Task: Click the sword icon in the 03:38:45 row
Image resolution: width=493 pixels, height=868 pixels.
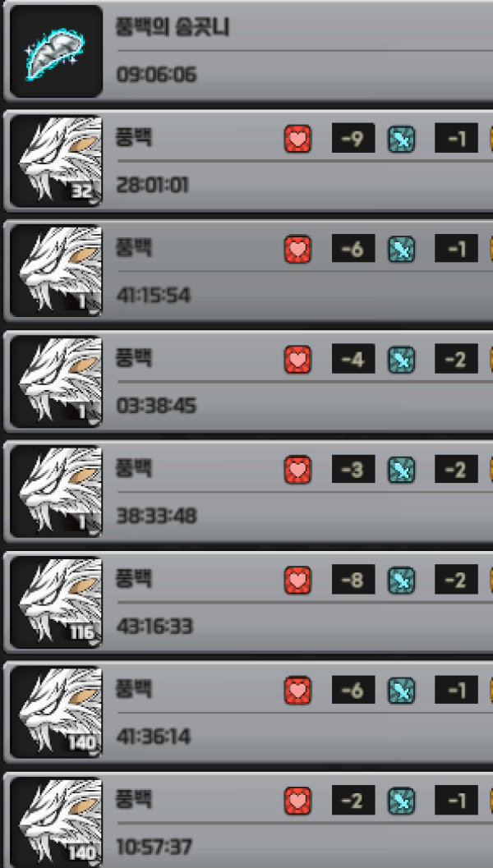Action: coord(401,359)
